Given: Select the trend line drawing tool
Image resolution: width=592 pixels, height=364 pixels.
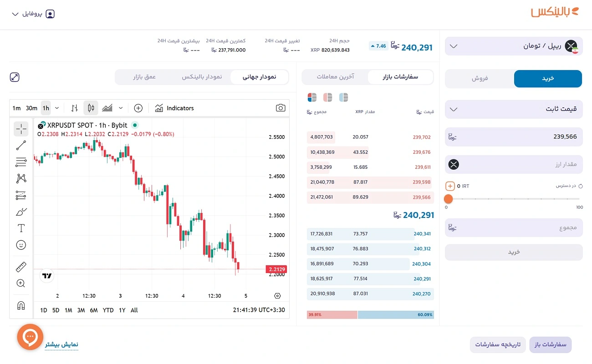Looking at the screenshot, I should click(x=21, y=145).
